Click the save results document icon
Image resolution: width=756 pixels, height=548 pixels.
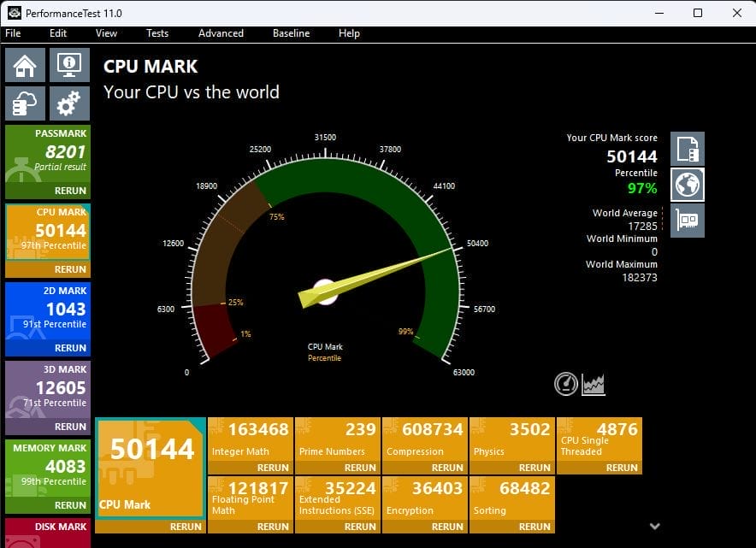click(x=688, y=149)
